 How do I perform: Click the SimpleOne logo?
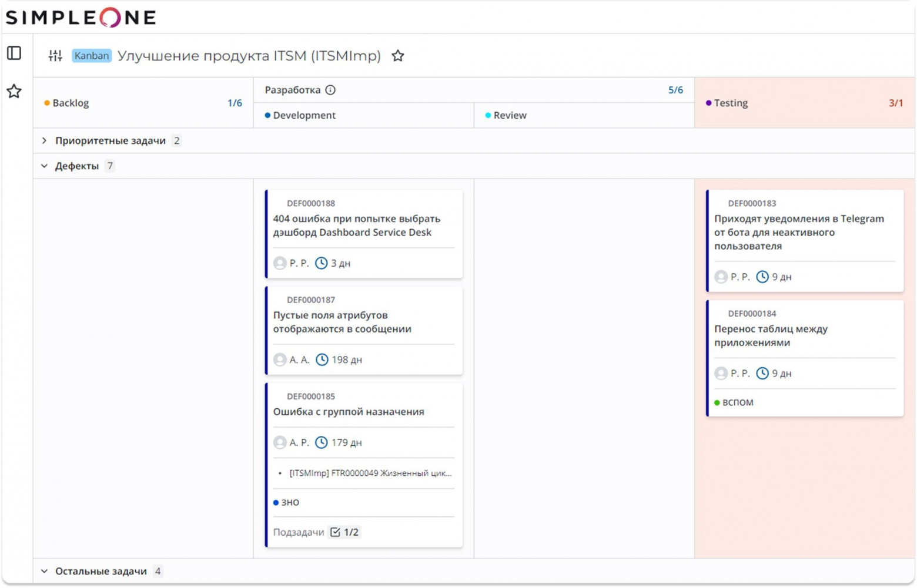coord(81,17)
